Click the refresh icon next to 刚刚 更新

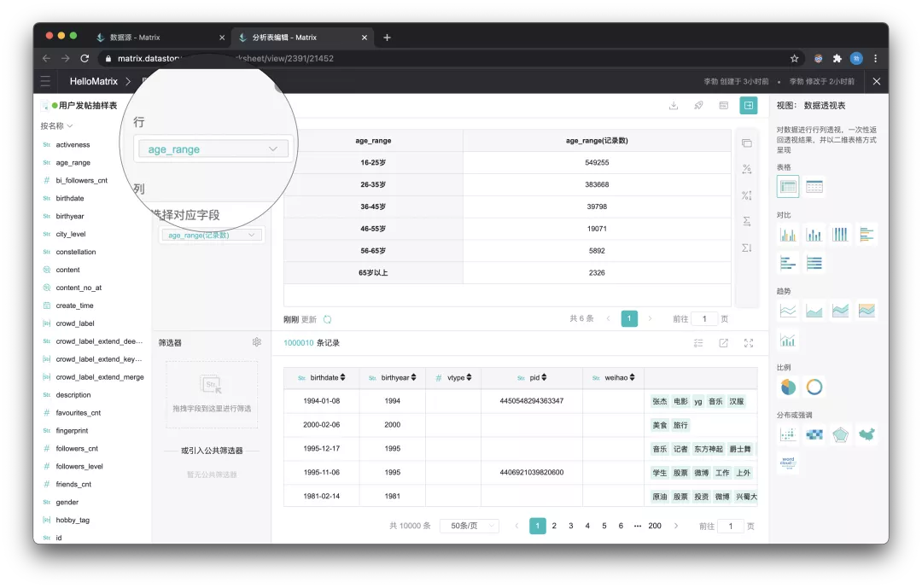tap(328, 319)
